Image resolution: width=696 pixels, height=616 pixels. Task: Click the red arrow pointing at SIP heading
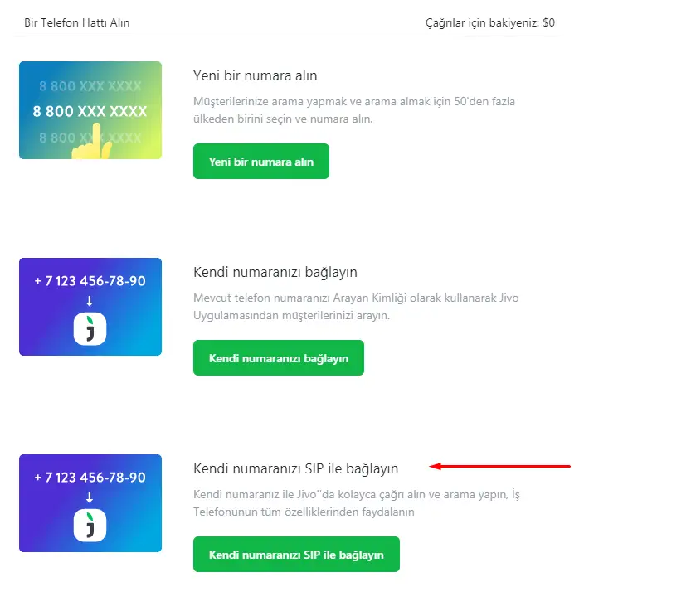click(500, 467)
